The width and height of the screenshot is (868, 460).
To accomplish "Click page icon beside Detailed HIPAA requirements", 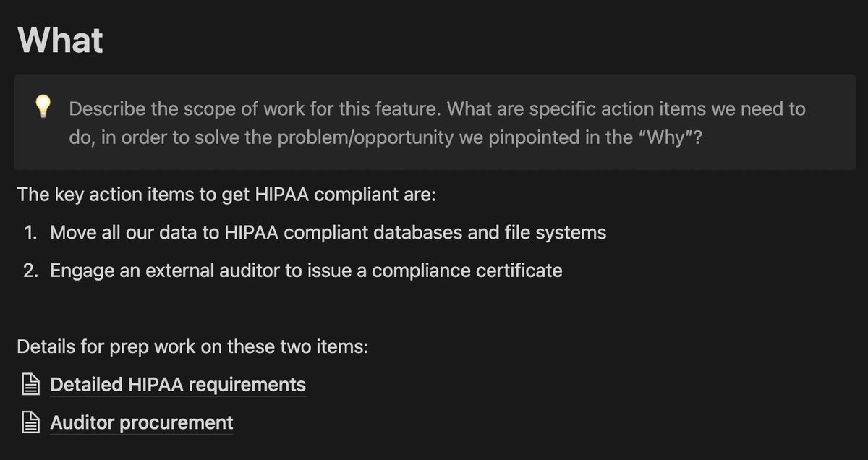I will click(x=30, y=385).
